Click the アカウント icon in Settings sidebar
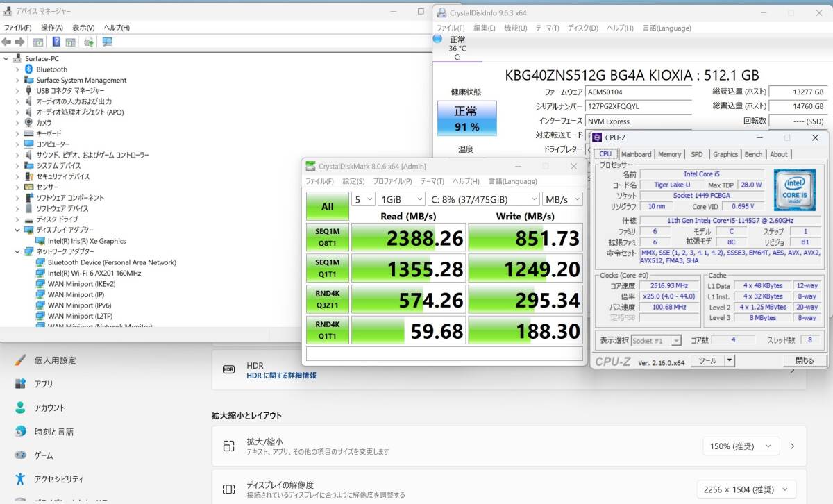This screenshot has height=504, width=833. click(x=19, y=408)
